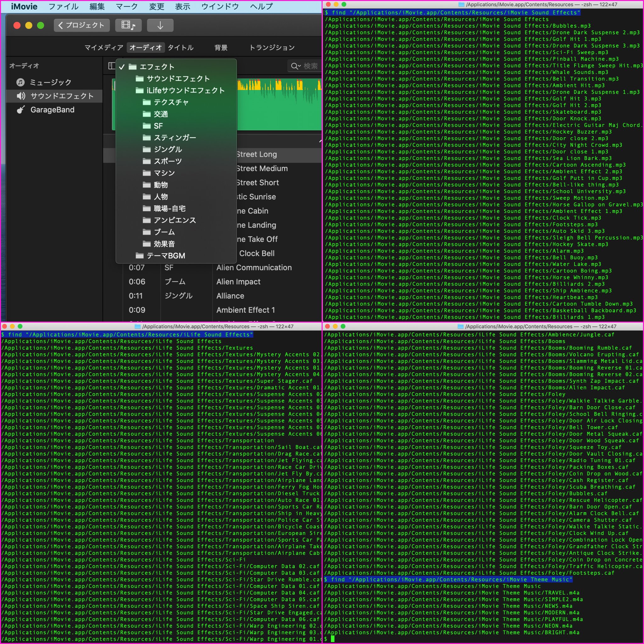Select the 動物 folder
Screen dimensions: 644x644
tap(176, 185)
